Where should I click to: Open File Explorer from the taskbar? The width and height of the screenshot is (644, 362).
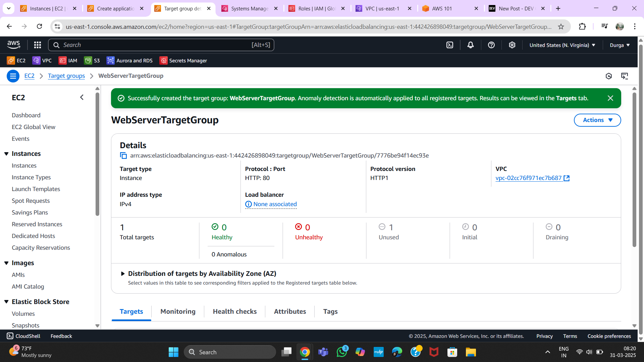pyautogui.click(x=471, y=352)
